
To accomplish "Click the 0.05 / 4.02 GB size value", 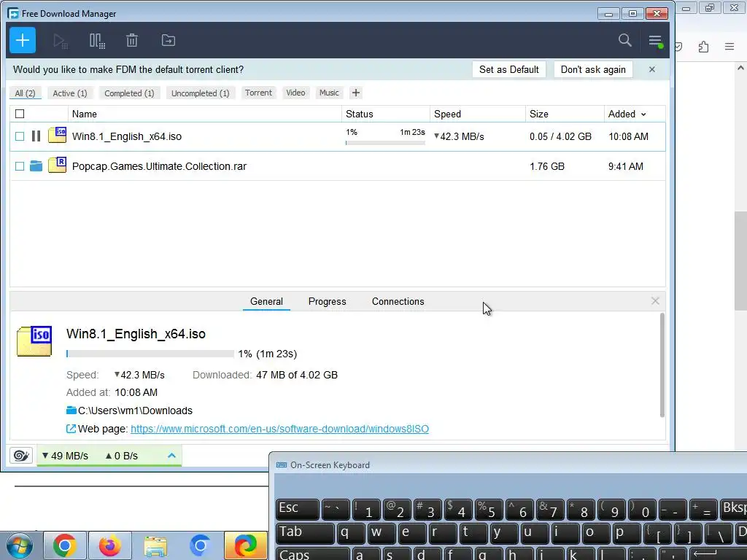I will pos(560,136).
